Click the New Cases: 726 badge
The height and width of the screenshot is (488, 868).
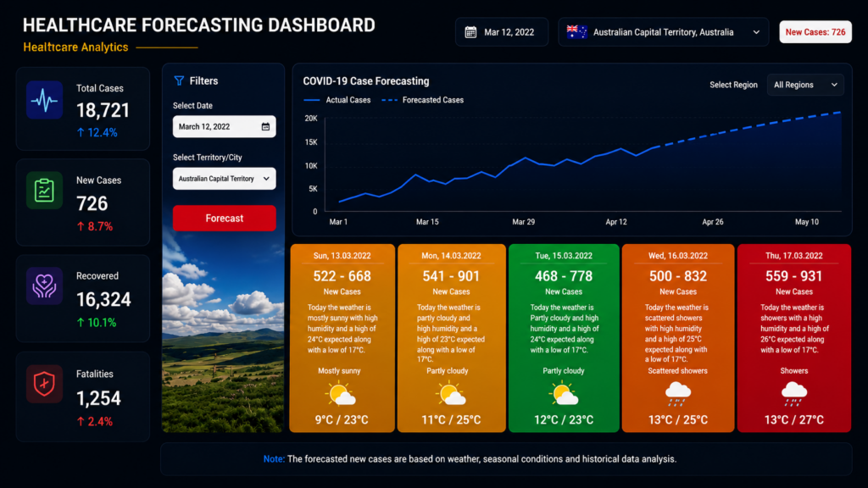[815, 32]
